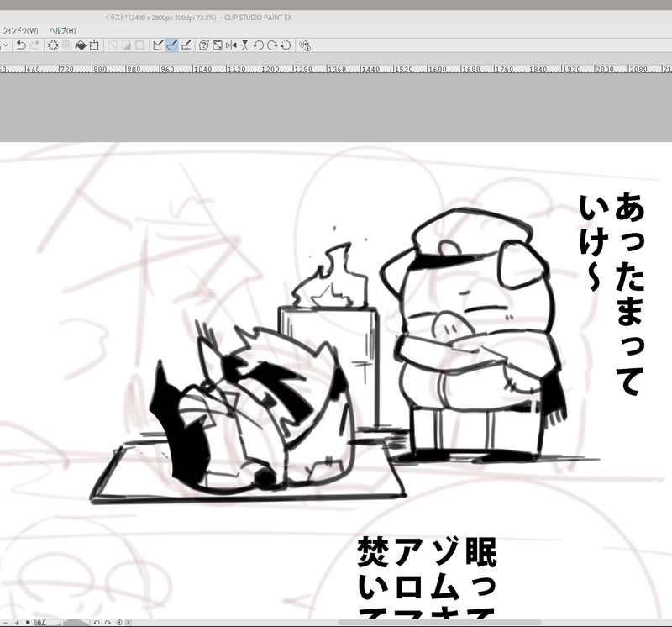Viewport: 672px width, 627px height.
Task: Click the fit-to-screen square icon
Action: pos(28,622)
